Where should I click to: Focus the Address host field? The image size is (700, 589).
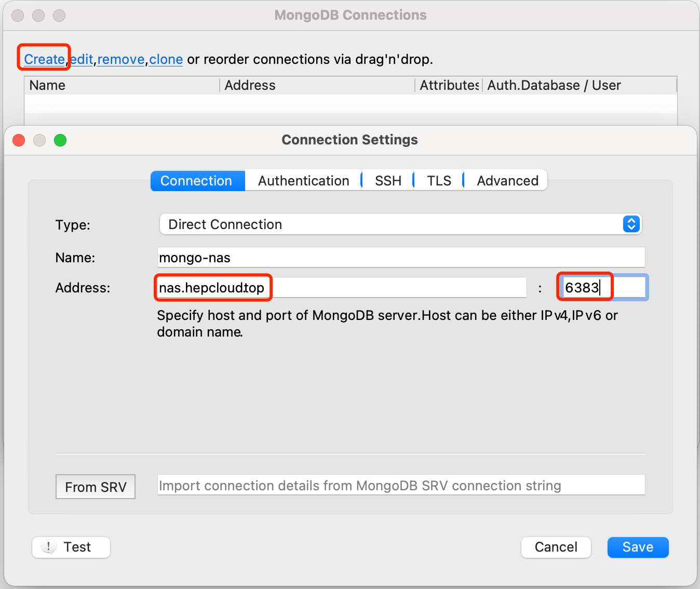[342, 288]
